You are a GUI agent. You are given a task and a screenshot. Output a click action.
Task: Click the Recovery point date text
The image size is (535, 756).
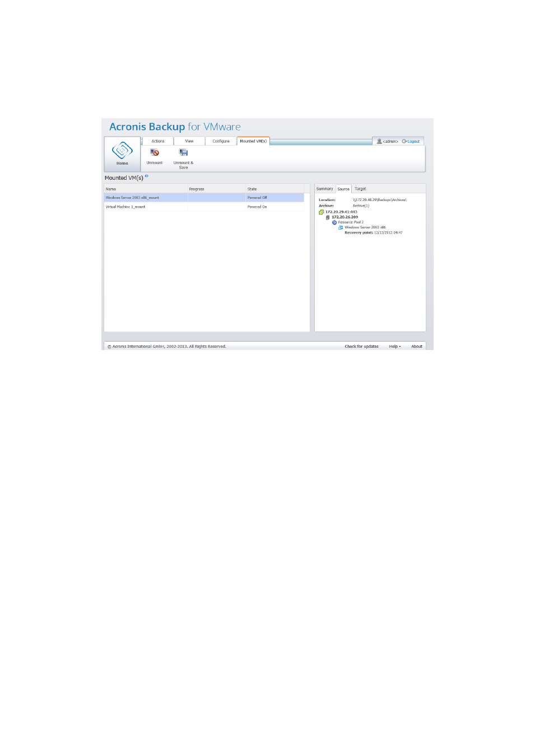388,232
